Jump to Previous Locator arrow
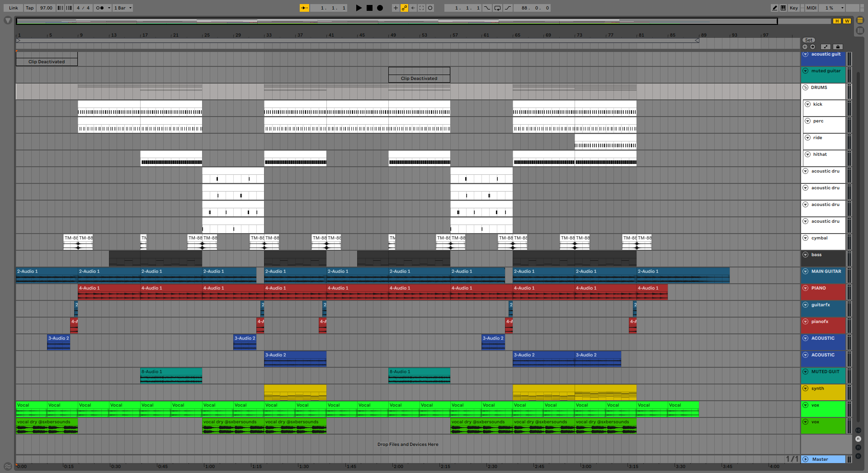The height and width of the screenshot is (473, 868). [805, 47]
